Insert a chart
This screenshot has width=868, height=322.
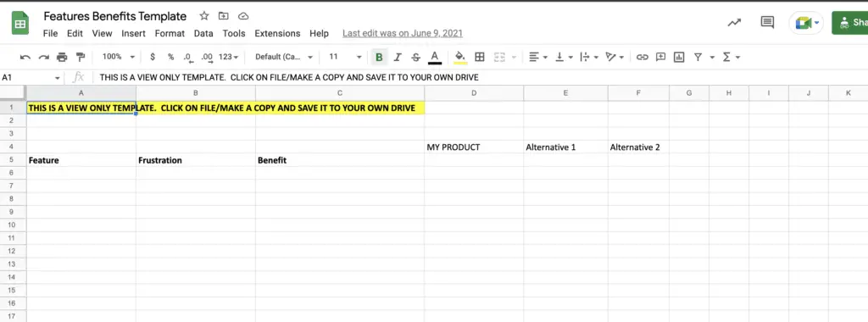click(x=679, y=57)
